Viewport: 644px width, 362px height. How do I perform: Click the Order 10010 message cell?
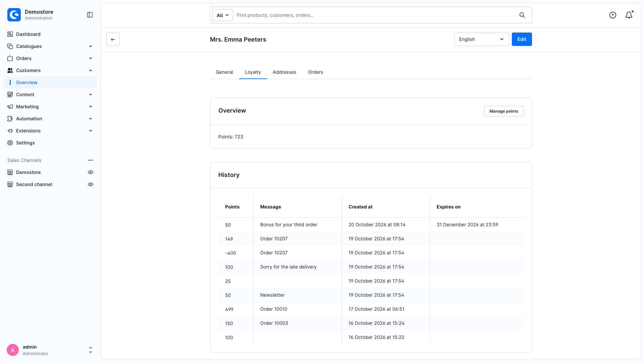point(298,309)
